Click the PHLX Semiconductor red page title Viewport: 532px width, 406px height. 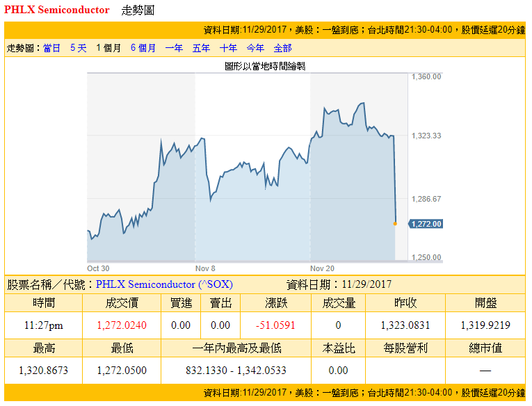pos(56,10)
